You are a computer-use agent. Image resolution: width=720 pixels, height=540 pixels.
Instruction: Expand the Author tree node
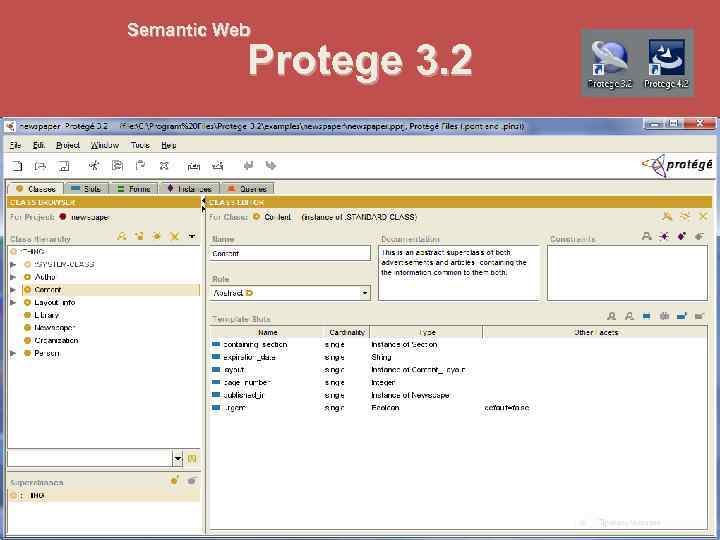(x=13, y=277)
